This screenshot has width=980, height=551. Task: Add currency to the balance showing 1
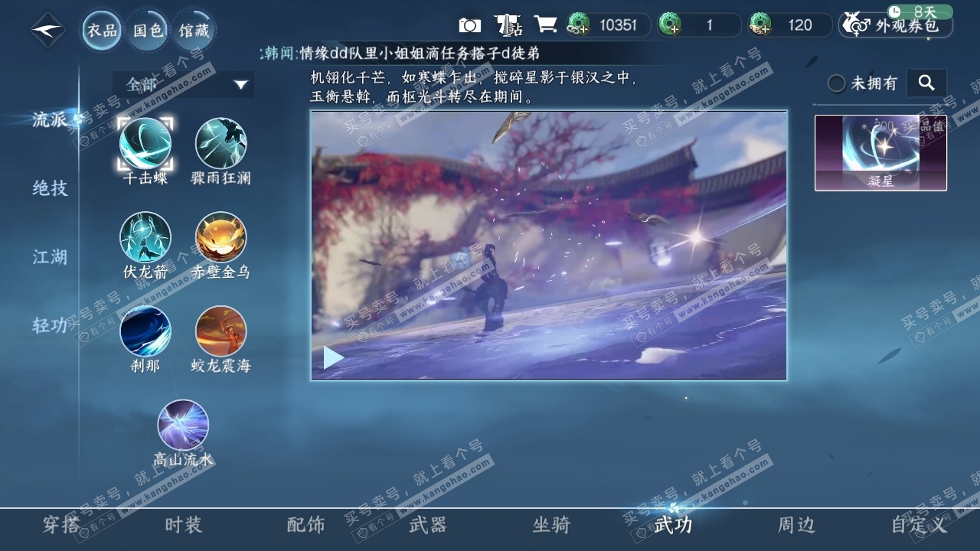click(x=670, y=25)
